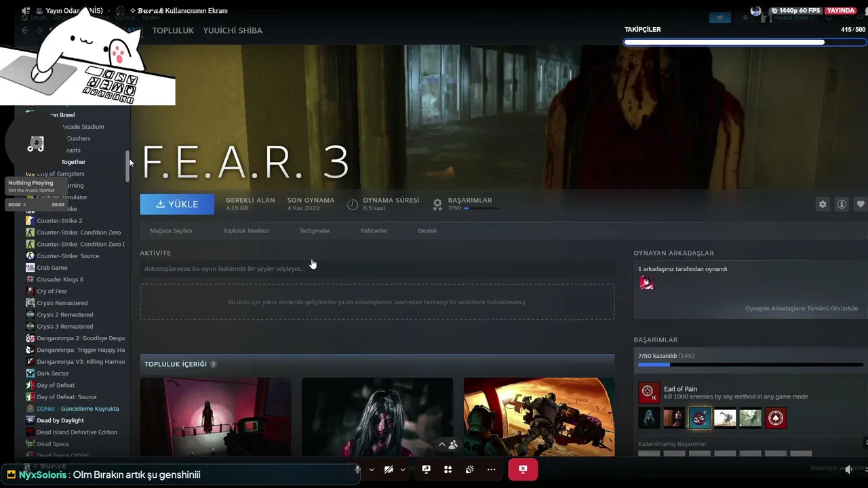Click the speaker volume icon at top-left
Image resolution: width=868 pixels, height=488 pixels.
(x=26, y=11)
